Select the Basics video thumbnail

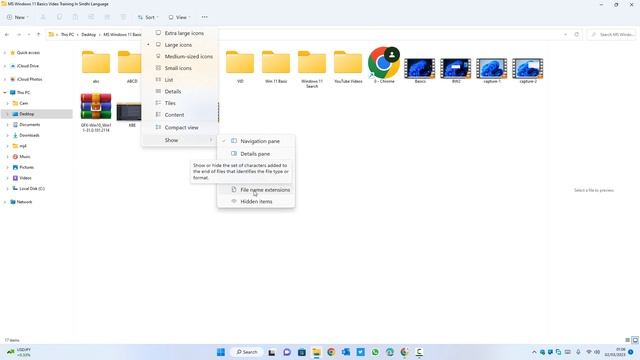click(420, 70)
